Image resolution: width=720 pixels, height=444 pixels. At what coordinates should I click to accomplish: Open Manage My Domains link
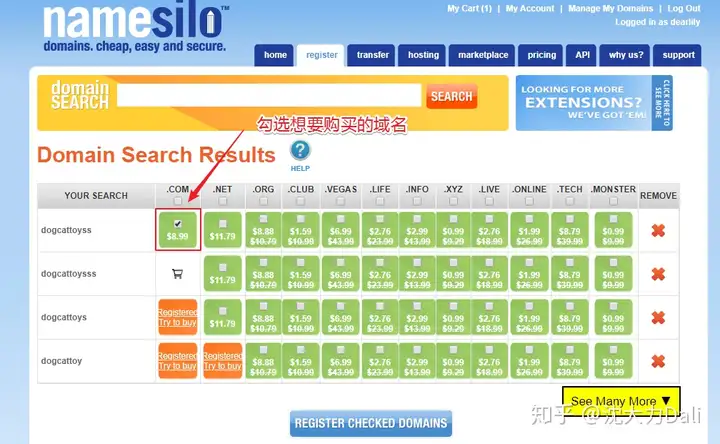pos(610,8)
